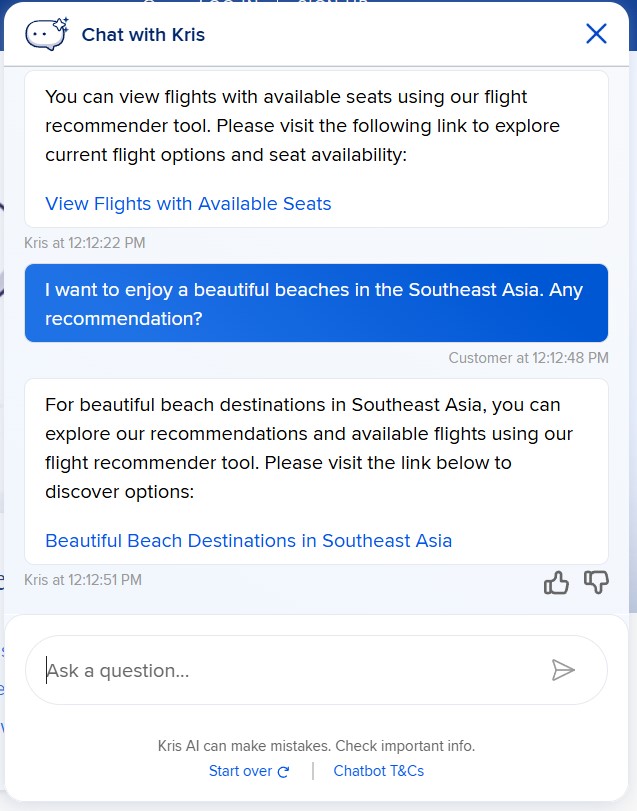Screen dimensions: 637x811
Task: Send a message using the paper plane icon
Action: [565, 670]
